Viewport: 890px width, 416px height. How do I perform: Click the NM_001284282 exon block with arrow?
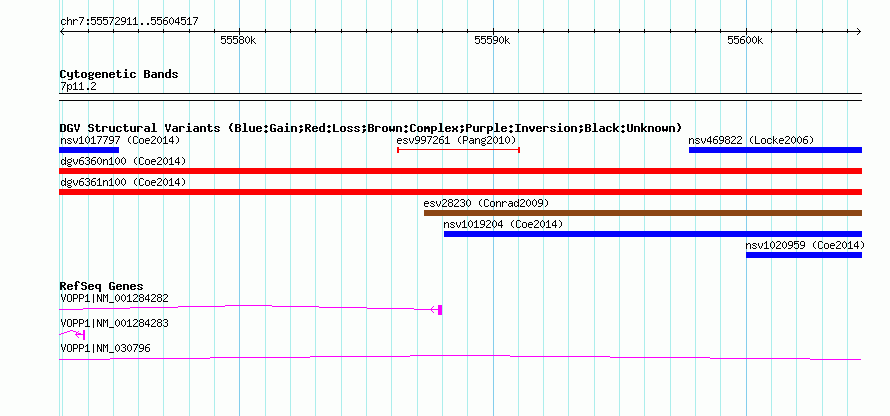[436, 309]
